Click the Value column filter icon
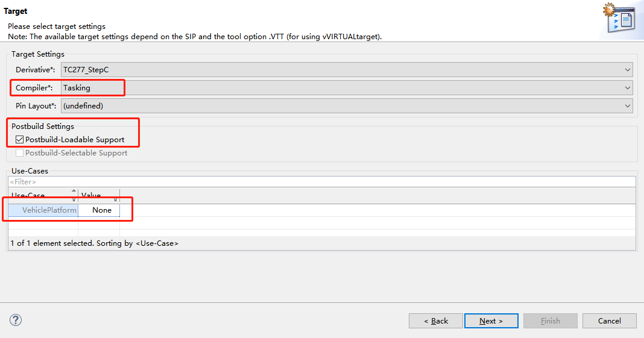644x338 pixels. [x=115, y=199]
